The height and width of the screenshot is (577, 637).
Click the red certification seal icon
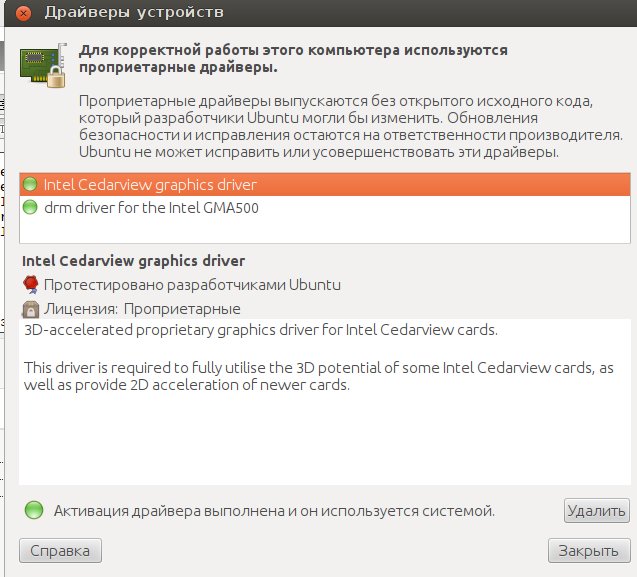(30, 284)
